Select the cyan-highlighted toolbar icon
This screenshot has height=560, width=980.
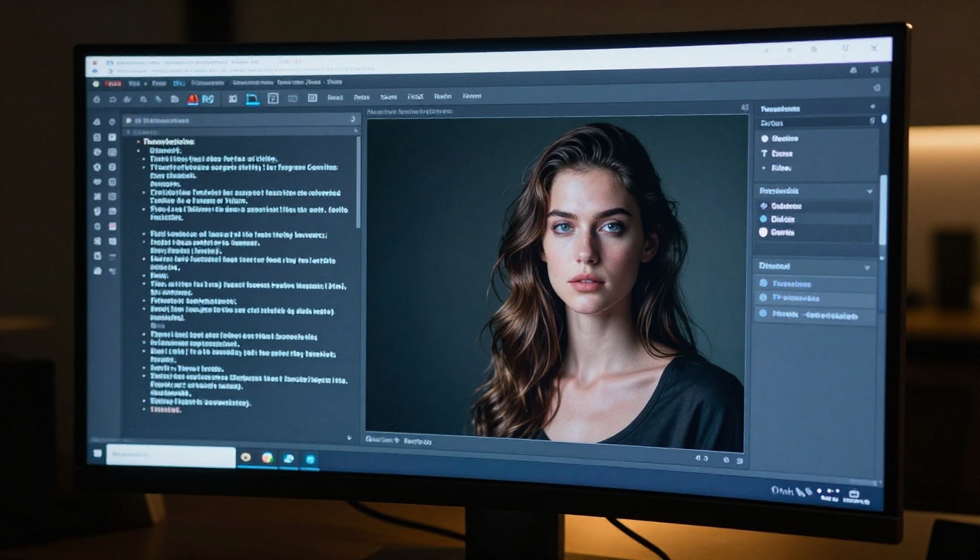252,99
